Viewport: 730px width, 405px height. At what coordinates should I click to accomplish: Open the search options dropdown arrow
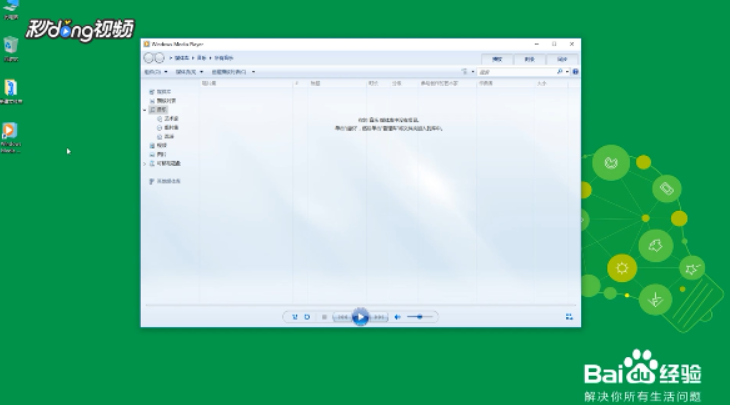[x=567, y=72]
